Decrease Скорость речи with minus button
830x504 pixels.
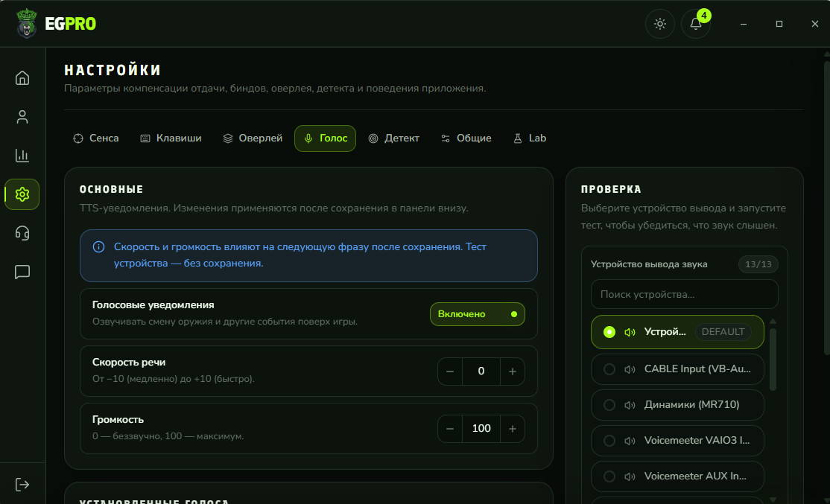(x=450, y=371)
